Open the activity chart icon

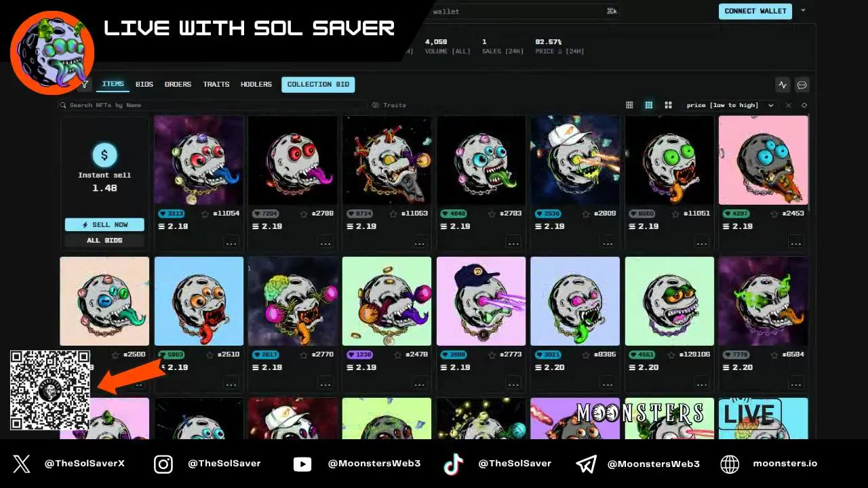pyautogui.click(x=783, y=85)
